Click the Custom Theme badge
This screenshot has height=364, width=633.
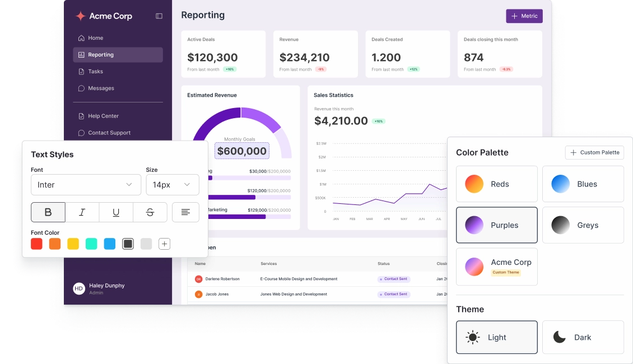(x=506, y=273)
